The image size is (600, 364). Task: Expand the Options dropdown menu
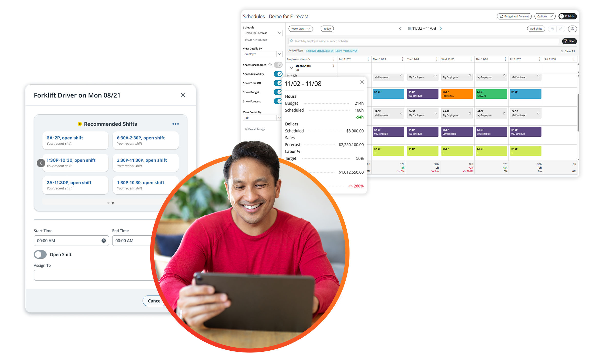coord(545,16)
